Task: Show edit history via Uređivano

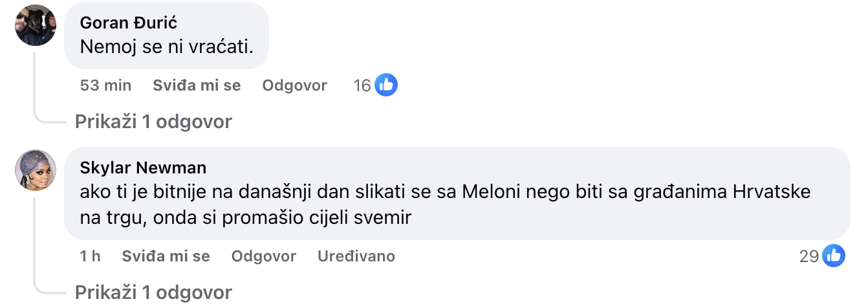Action: (356, 256)
